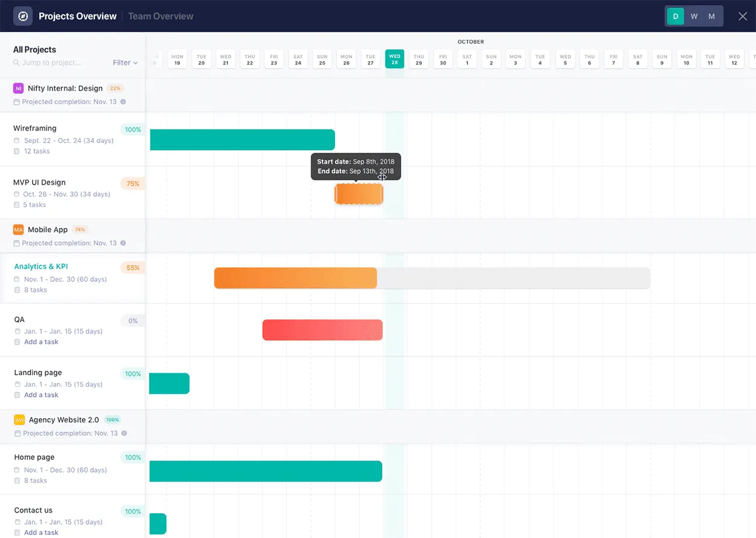The image size is (756, 538).
Task: Expand the QA task row options
Action: click(19, 319)
